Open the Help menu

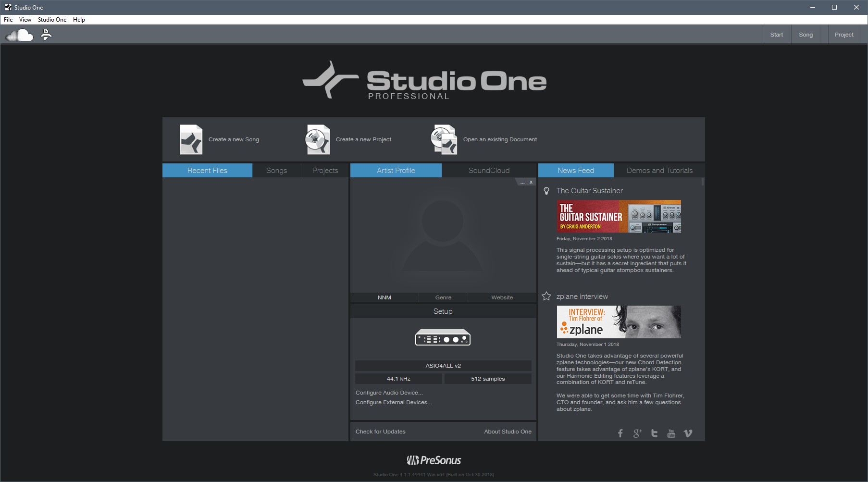click(79, 20)
